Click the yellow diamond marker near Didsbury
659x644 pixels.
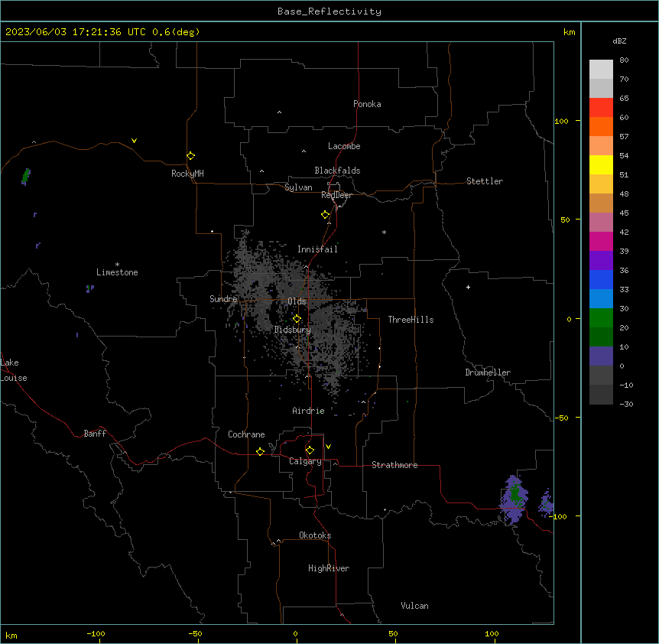point(297,319)
